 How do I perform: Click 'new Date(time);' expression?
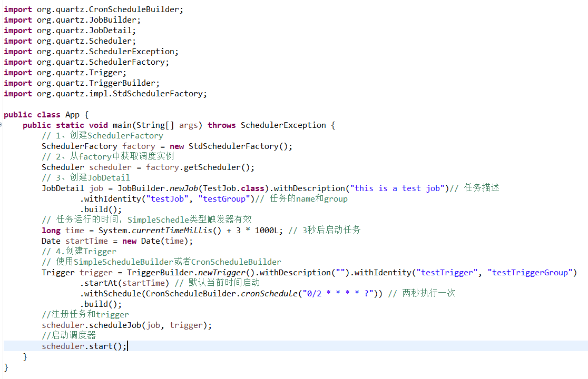coord(158,241)
